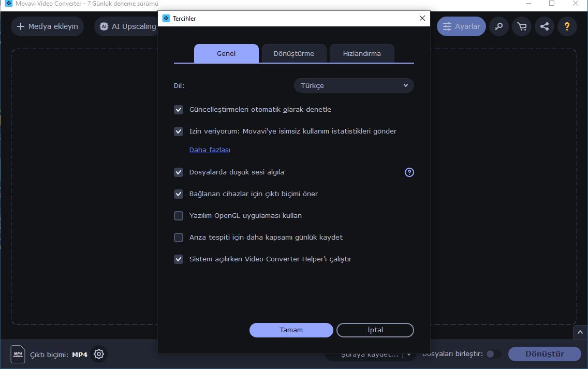The image size is (588, 369).
Task: Toggle the 'Dosyaları birleştir' switch
Action: click(x=493, y=354)
